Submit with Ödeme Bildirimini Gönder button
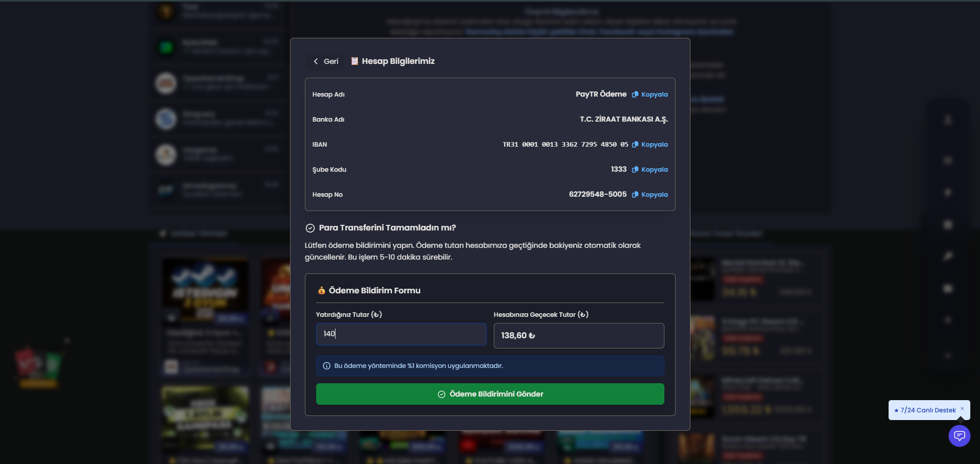This screenshot has height=464, width=980. tap(490, 394)
